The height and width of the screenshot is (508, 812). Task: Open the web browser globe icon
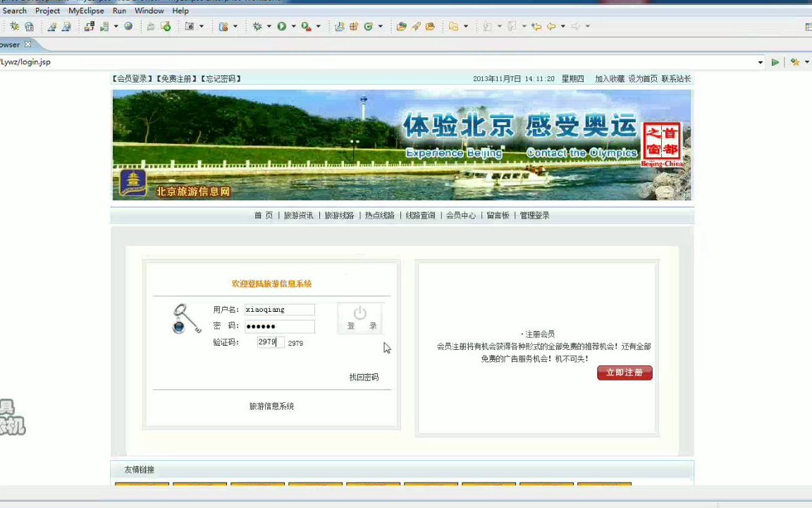129,26
